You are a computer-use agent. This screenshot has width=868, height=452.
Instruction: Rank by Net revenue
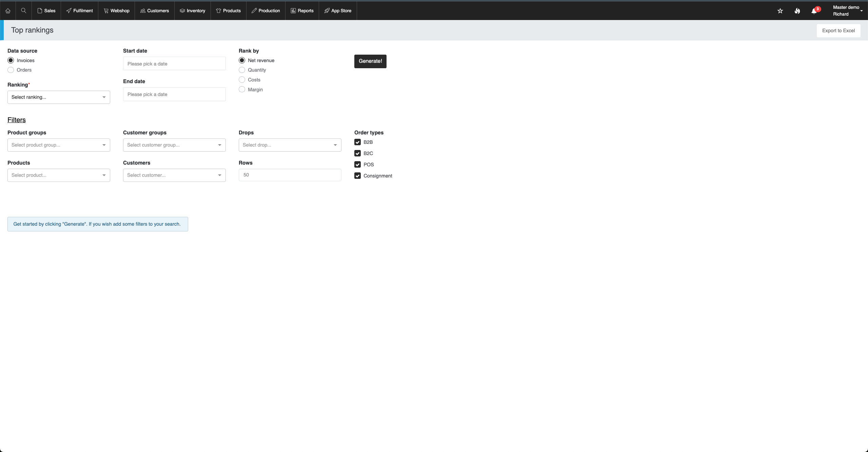pos(242,60)
